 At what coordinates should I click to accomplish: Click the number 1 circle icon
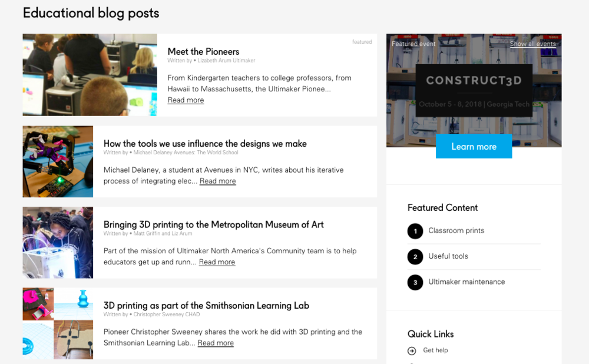click(415, 231)
